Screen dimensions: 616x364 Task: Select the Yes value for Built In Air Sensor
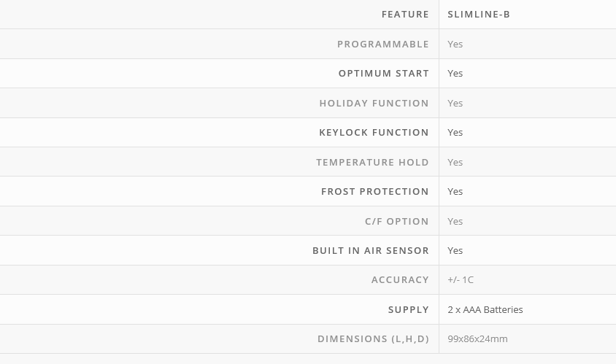click(x=455, y=251)
